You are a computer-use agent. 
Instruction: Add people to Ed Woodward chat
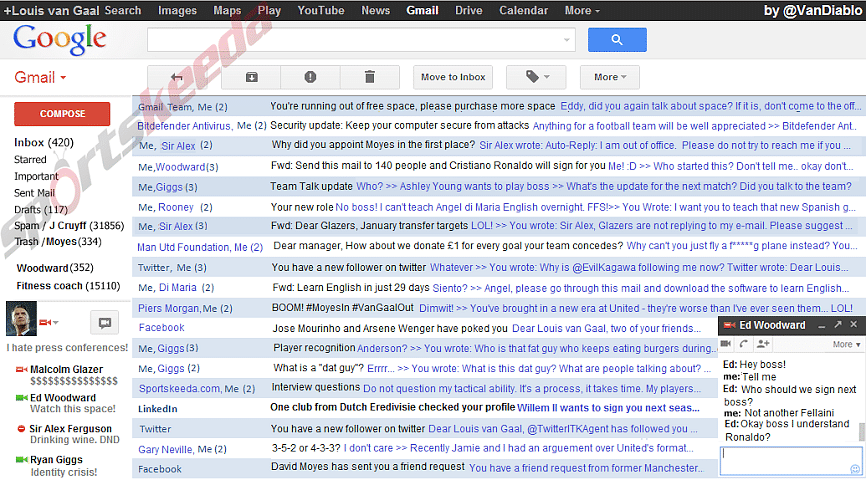[763, 344]
